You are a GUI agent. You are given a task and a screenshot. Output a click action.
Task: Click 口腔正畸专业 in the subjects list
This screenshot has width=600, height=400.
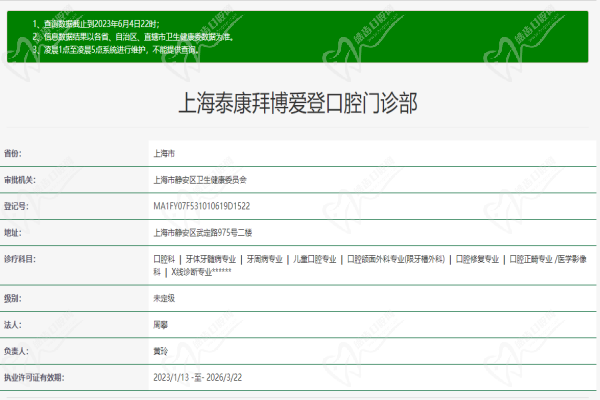[x=531, y=259]
